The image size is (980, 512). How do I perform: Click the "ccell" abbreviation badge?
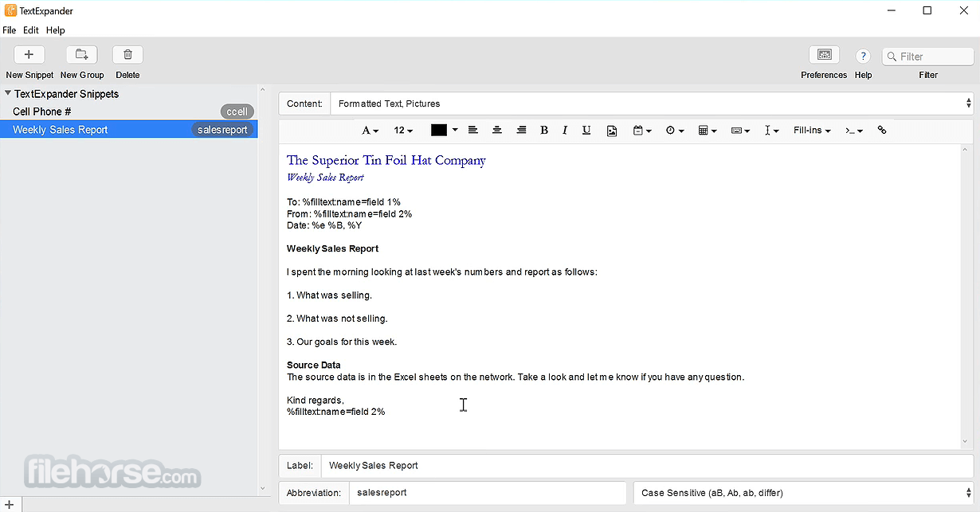pyautogui.click(x=237, y=111)
